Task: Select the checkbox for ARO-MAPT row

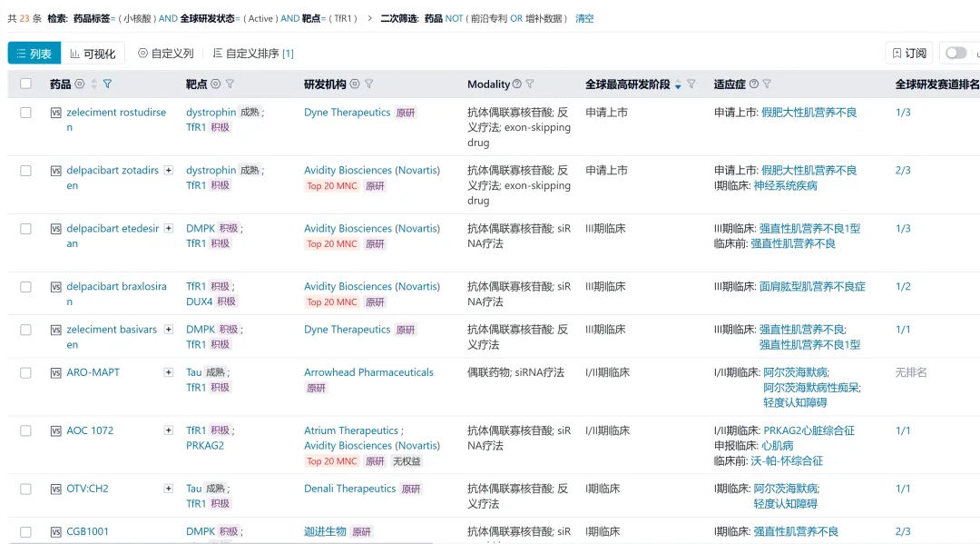Action: 25,372
